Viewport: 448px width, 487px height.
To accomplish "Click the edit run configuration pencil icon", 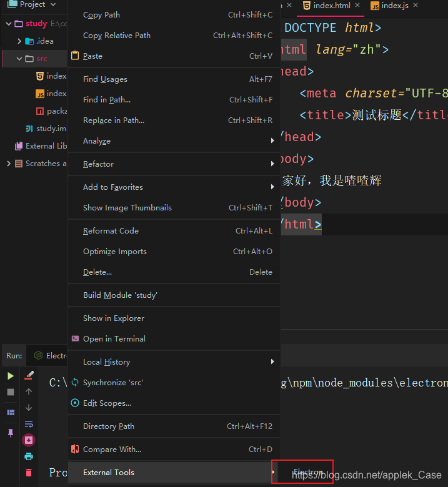I will [29, 375].
